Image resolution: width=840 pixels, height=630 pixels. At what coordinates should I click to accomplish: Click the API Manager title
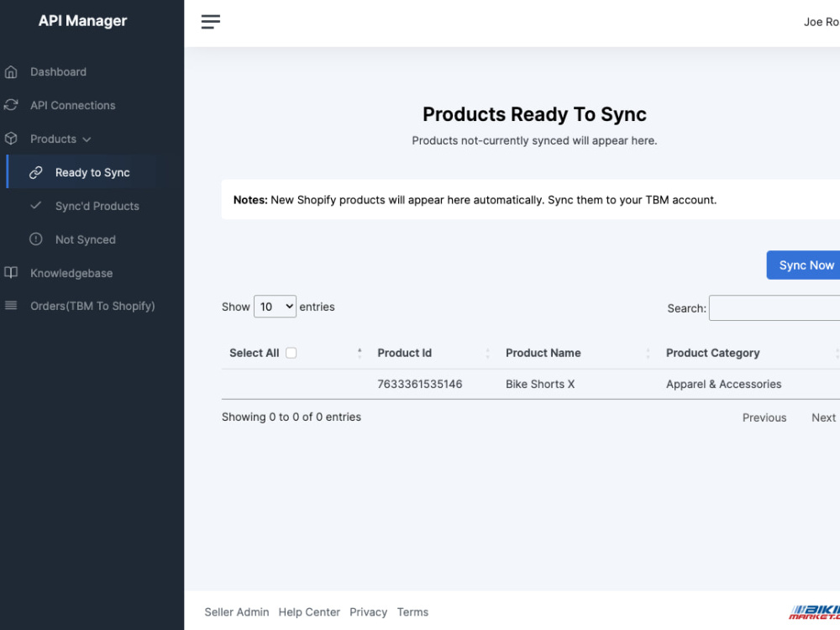[82, 21]
